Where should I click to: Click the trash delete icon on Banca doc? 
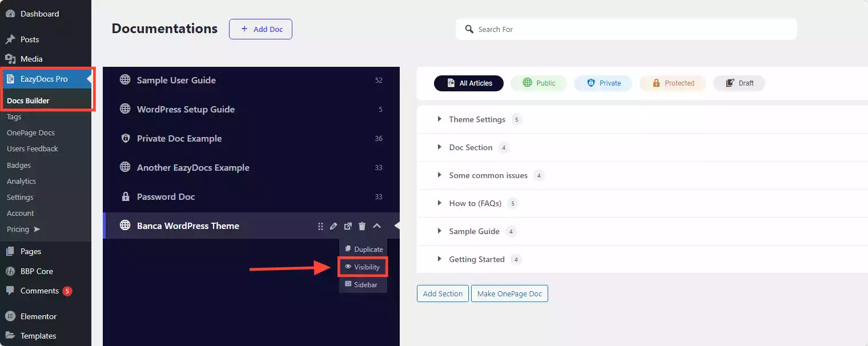pos(362,226)
